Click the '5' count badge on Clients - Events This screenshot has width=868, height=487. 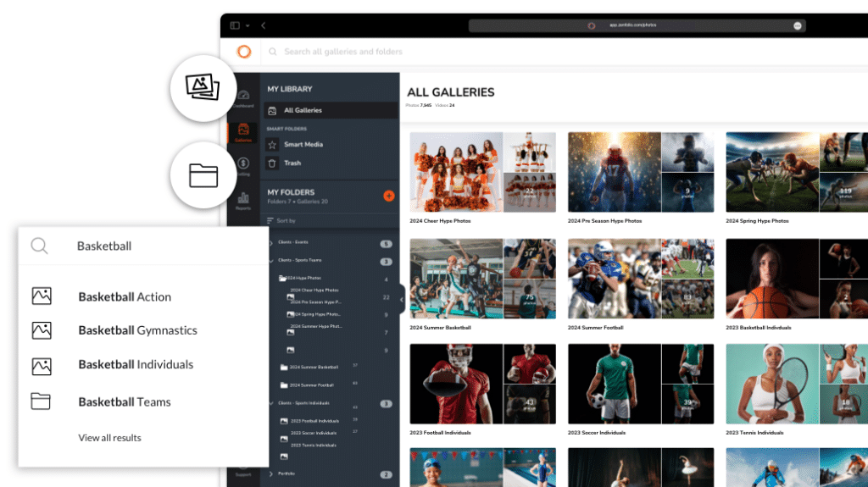click(386, 244)
